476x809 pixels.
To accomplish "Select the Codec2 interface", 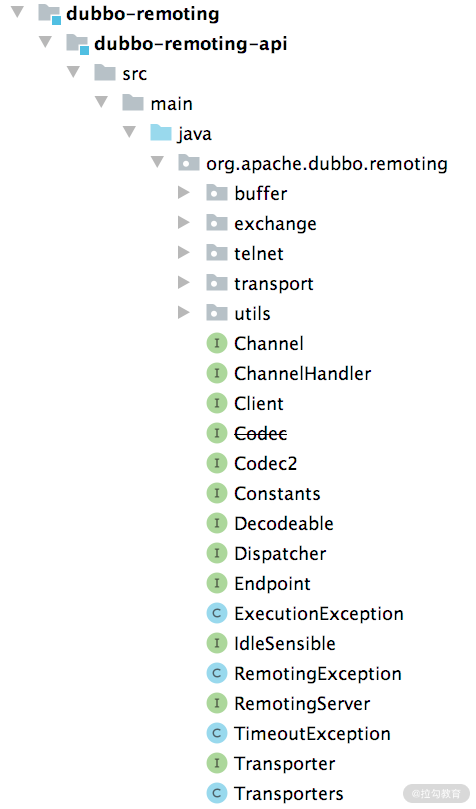I will 266,463.
